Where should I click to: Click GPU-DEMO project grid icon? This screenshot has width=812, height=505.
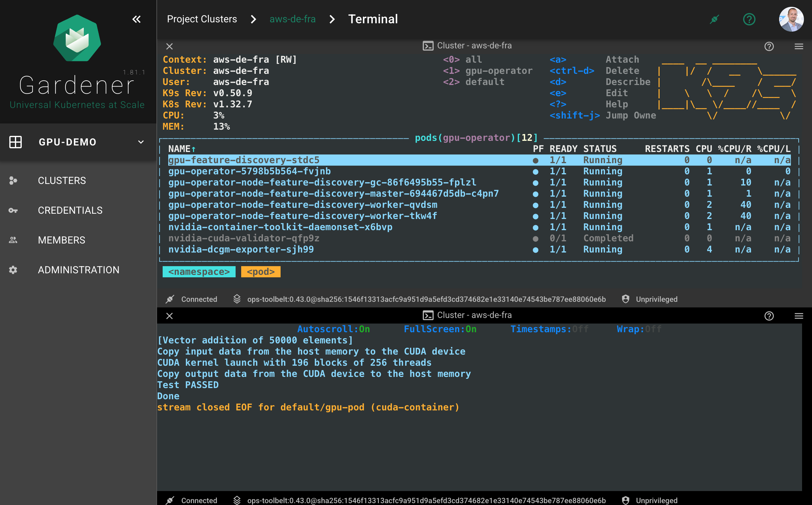(16, 142)
